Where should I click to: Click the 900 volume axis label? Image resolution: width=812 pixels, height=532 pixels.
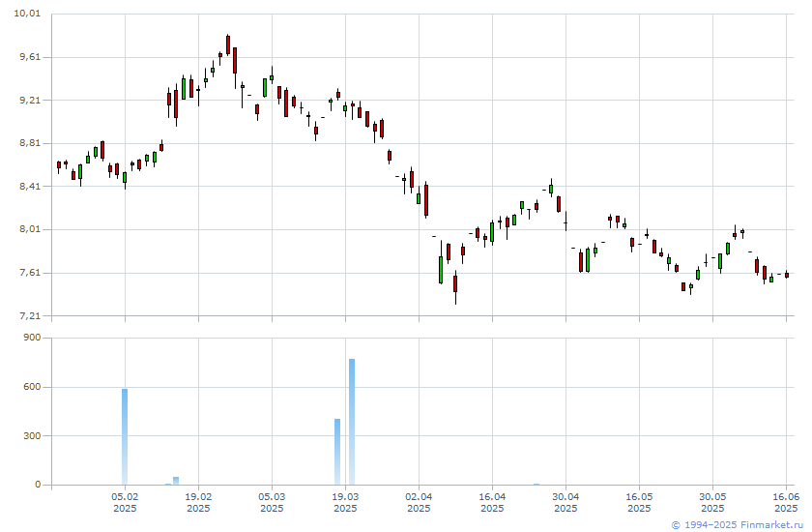(32, 338)
